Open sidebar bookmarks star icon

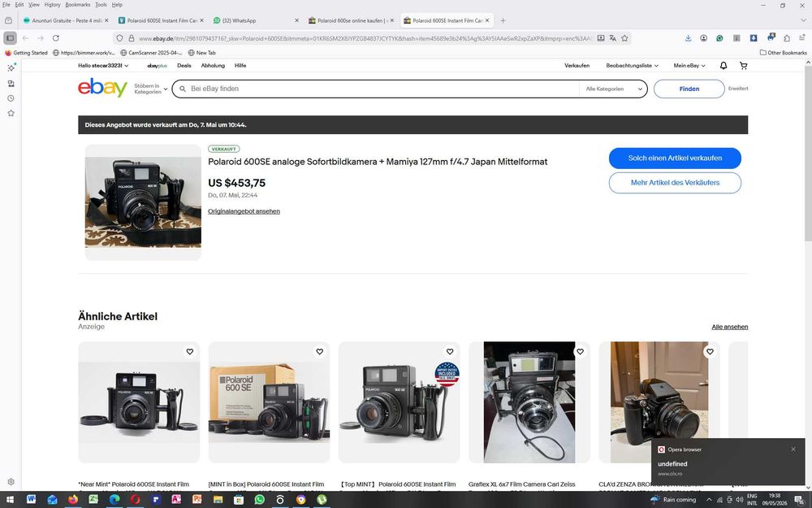point(11,113)
